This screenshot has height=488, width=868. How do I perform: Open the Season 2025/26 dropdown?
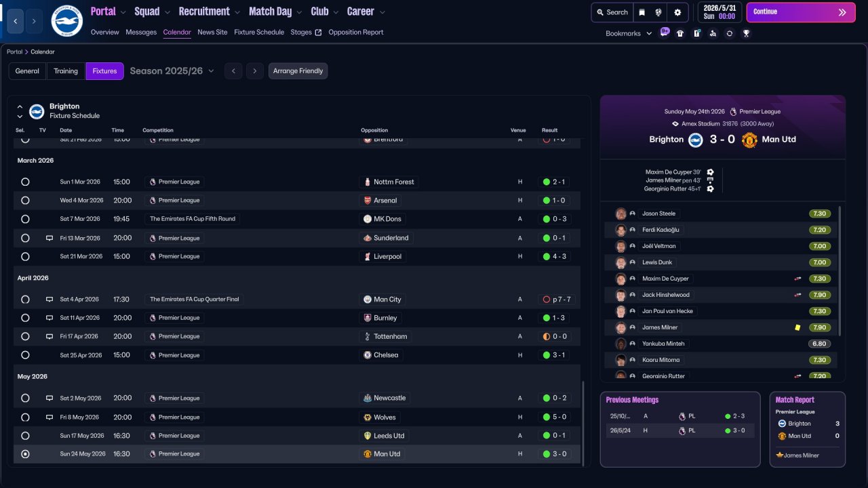(x=172, y=71)
